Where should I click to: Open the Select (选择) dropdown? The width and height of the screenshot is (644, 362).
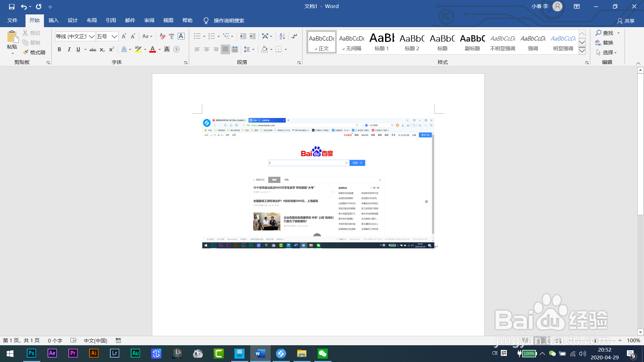(x=607, y=52)
